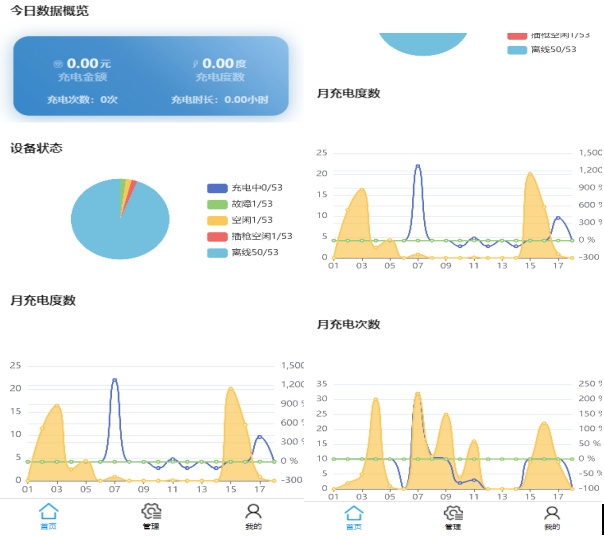Tap 今日数据概览 heading
Viewport: 604px width, 537px height.
pos(49,10)
